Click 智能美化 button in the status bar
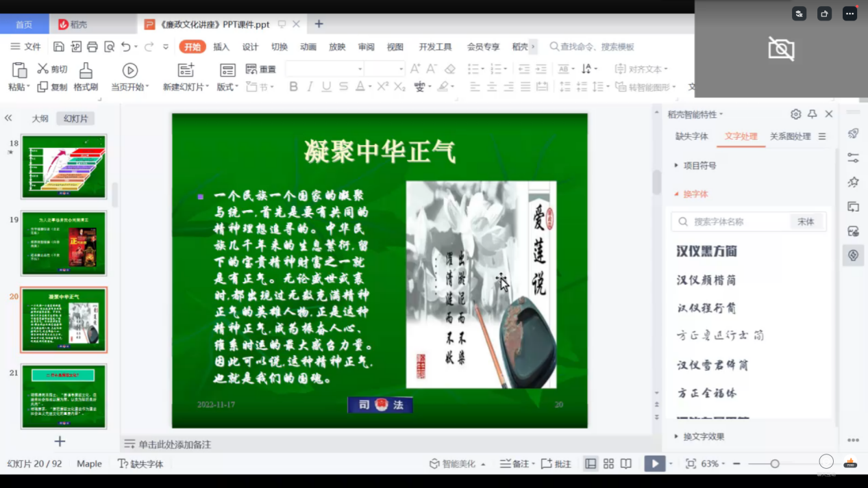The height and width of the screenshot is (488, 868). point(458,463)
